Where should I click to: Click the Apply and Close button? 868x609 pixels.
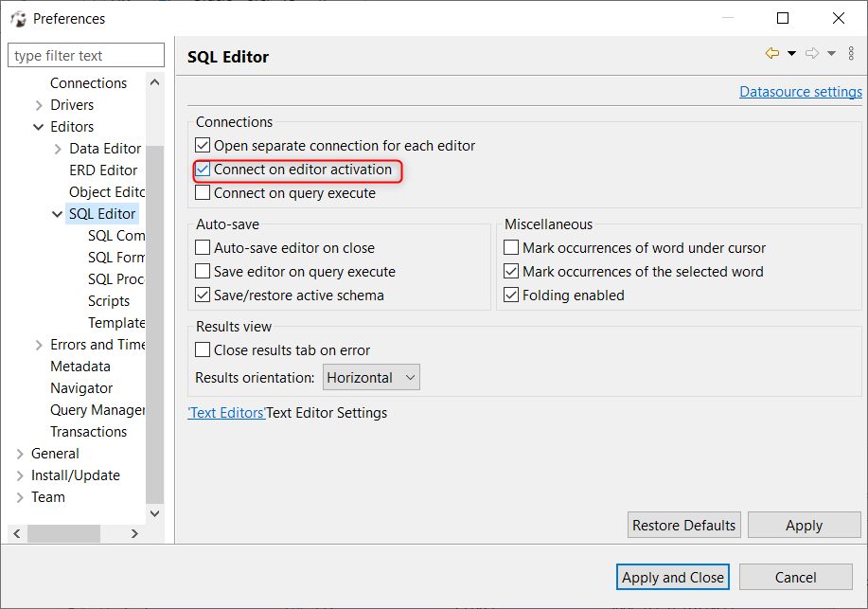(x=673, y=578)
